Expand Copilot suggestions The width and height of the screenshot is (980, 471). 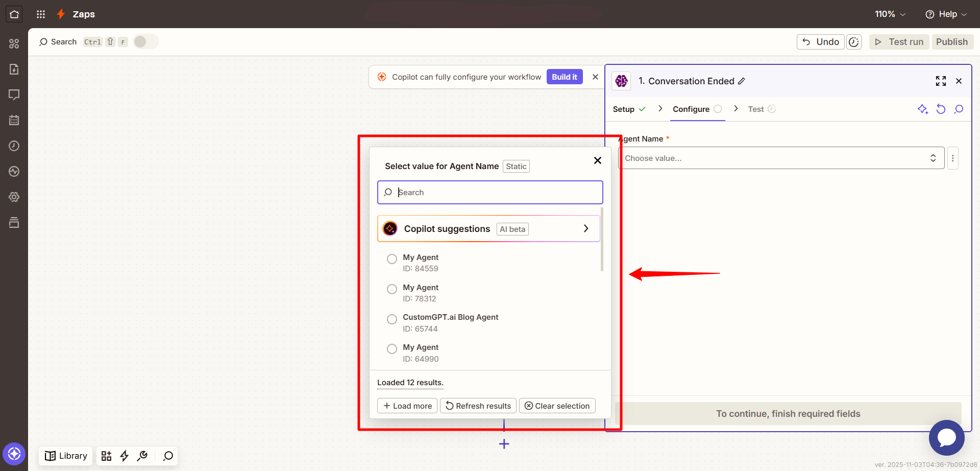(x=488, y=229)
